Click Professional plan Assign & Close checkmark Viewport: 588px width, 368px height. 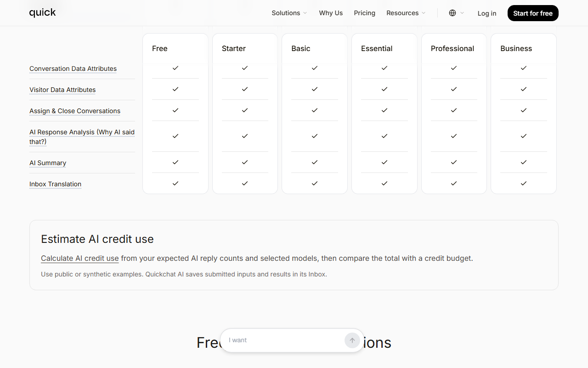pos(454,110)
